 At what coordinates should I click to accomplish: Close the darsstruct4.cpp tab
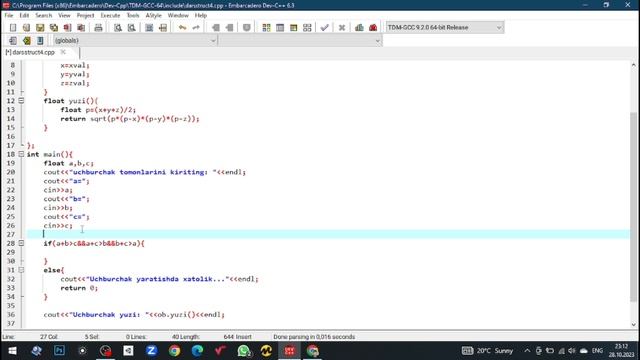(x=63, y=52)
